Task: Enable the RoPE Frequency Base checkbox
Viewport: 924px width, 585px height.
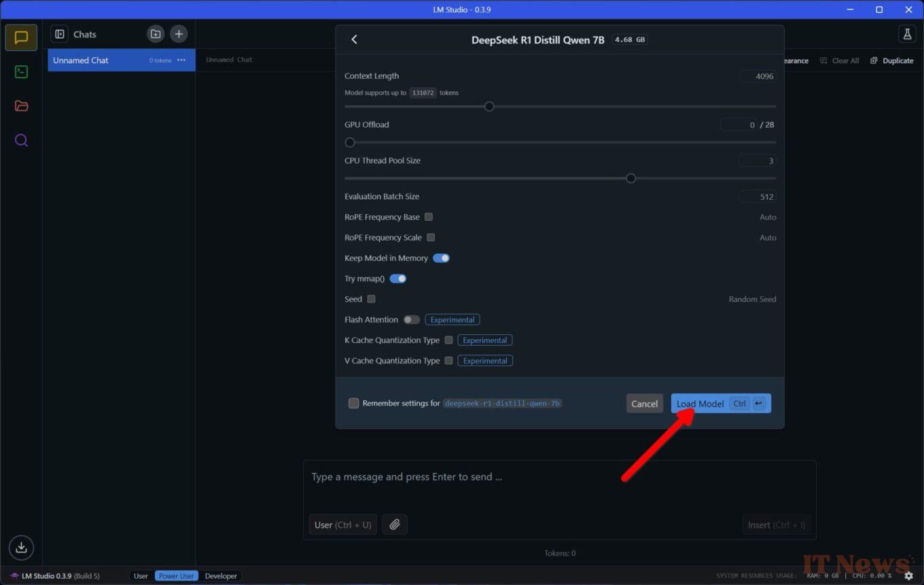Action: tap(429, 217)
